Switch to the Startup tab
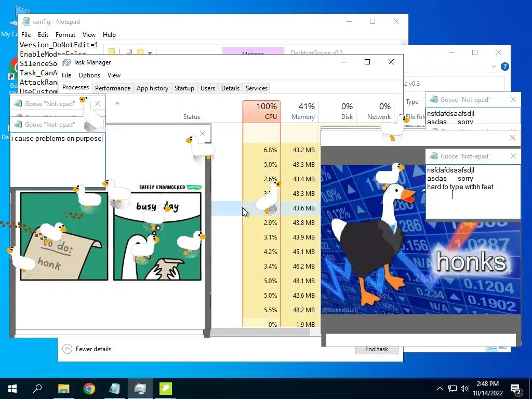 [x=184, y=88]
